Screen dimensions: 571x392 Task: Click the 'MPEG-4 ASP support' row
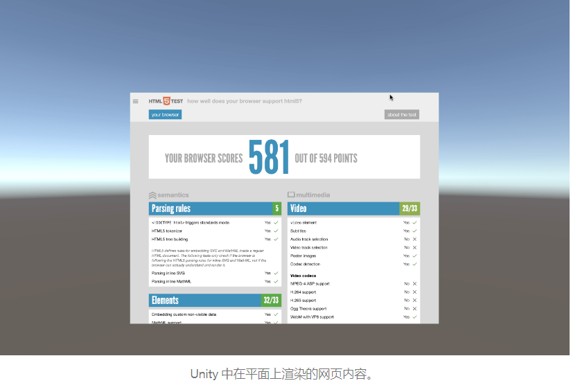(353, 284)
